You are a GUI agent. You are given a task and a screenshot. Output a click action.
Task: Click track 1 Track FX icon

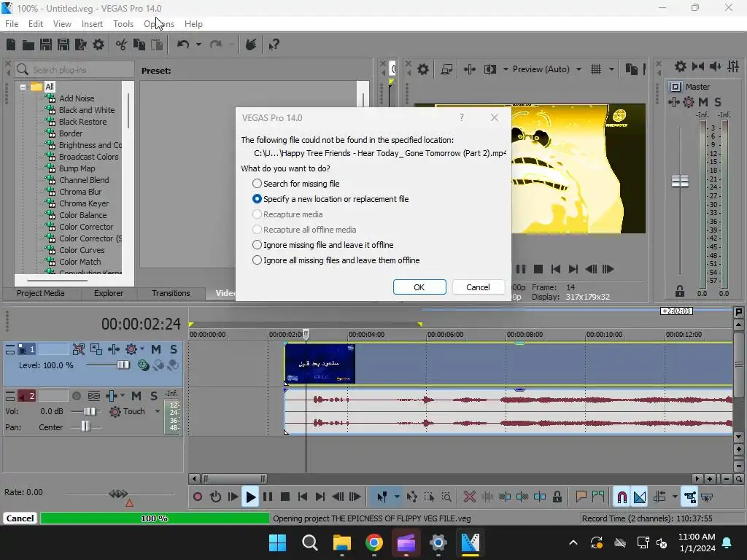[131, 349]
